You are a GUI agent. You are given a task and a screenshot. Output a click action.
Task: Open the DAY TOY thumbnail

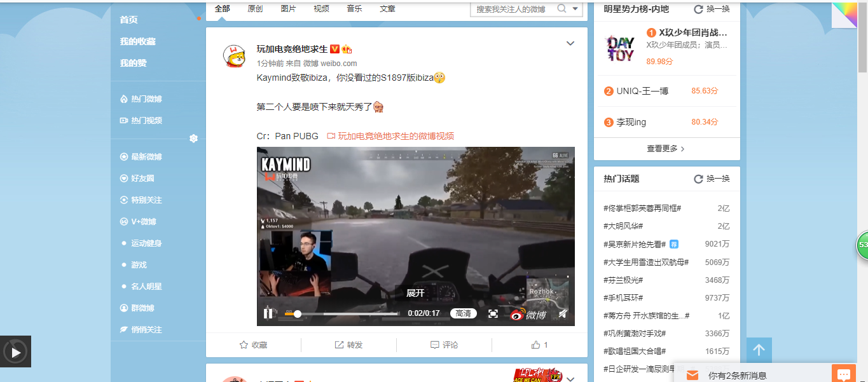[621, 47]
